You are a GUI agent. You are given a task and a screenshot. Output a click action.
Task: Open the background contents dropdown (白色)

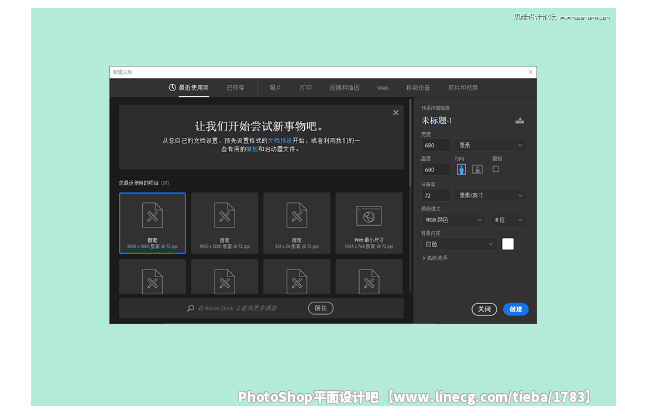point(459,244)
